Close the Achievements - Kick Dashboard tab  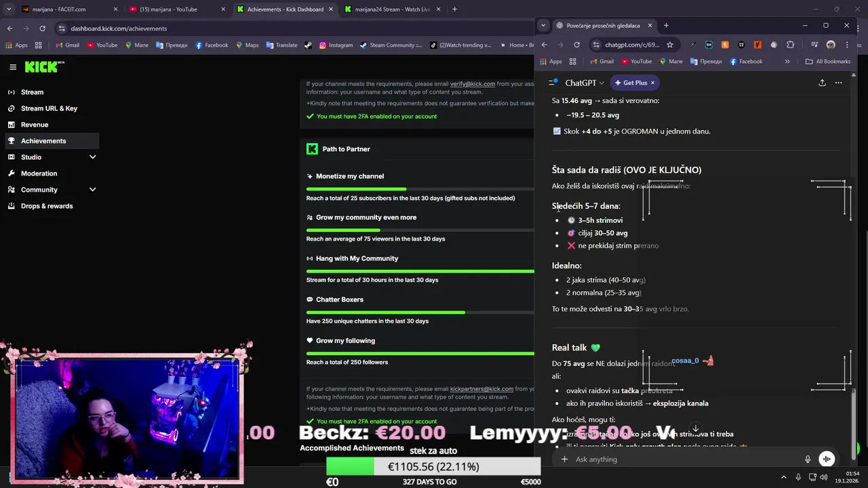point(330,9)
